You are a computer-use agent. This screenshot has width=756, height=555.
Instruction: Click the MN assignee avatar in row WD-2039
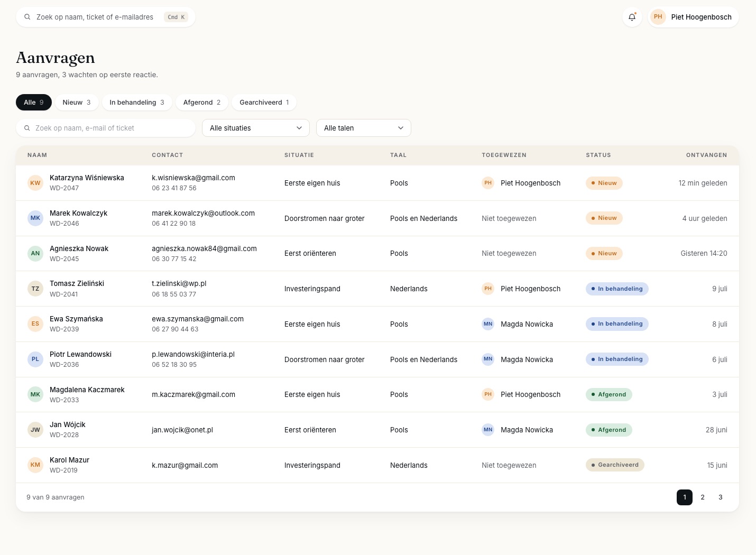click(x=488, y=324)
